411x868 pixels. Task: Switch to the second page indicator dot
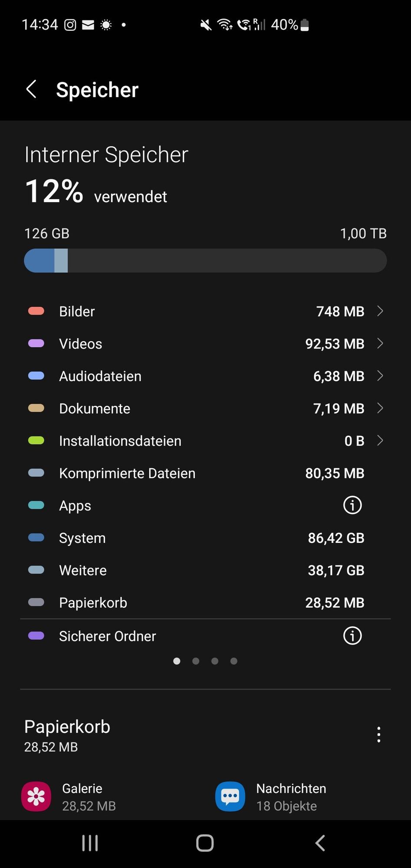pos(196,661)
